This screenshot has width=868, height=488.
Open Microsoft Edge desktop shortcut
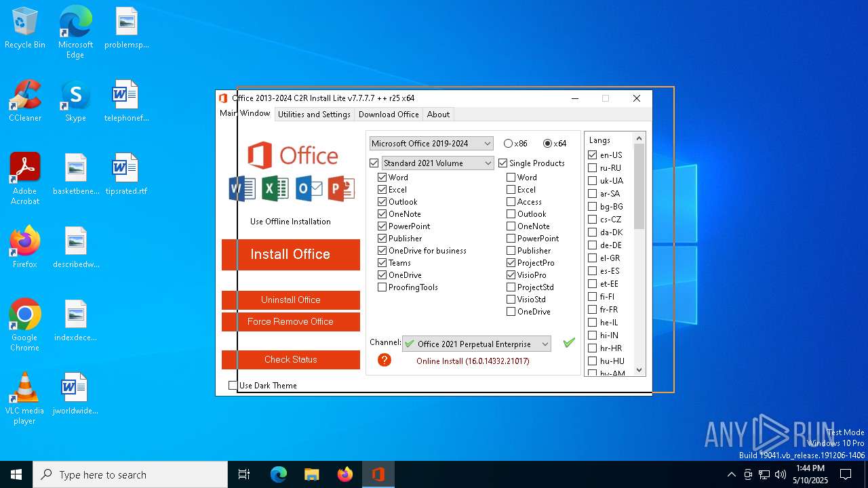click(75, 33)
